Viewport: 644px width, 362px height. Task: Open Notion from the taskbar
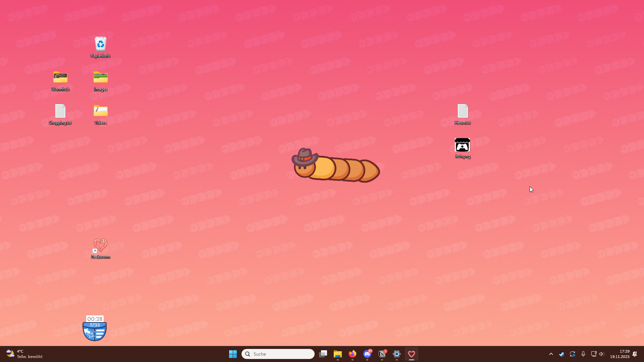[x=382, y=354]
